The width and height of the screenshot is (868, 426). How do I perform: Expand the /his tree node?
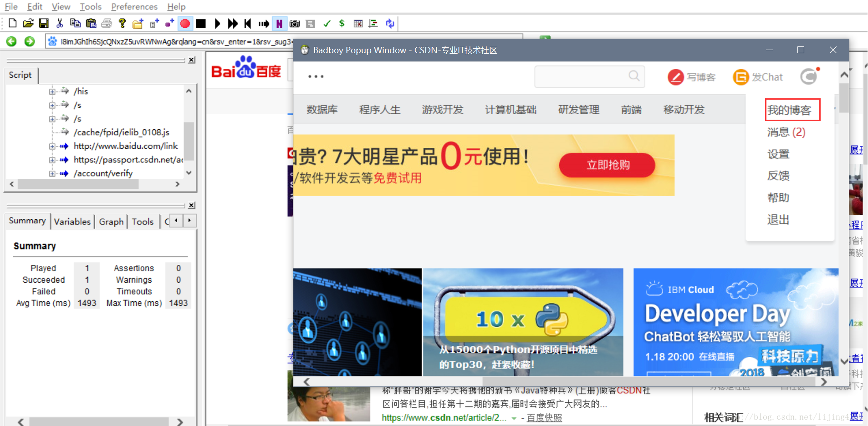(52, 91)
